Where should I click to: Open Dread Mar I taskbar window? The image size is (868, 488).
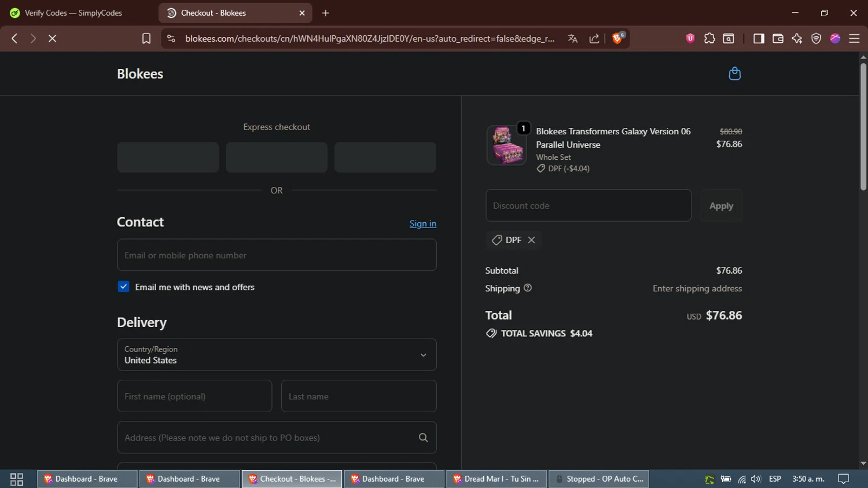coord(496,479)
